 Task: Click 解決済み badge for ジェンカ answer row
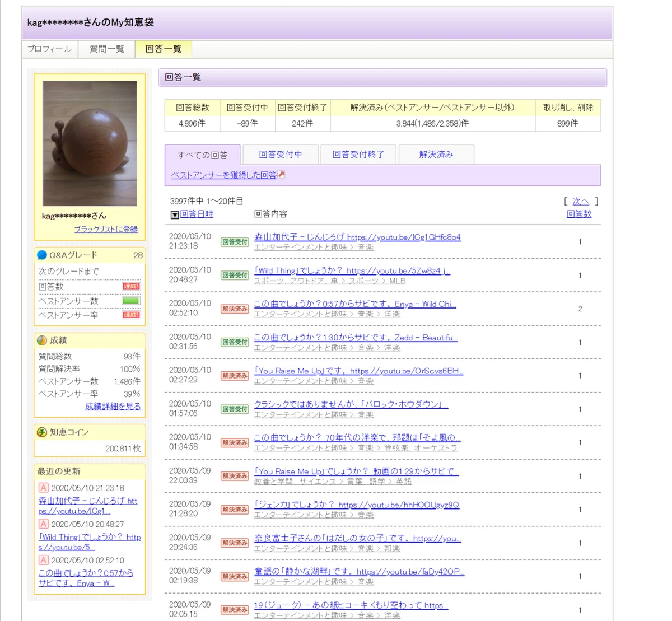235,510
